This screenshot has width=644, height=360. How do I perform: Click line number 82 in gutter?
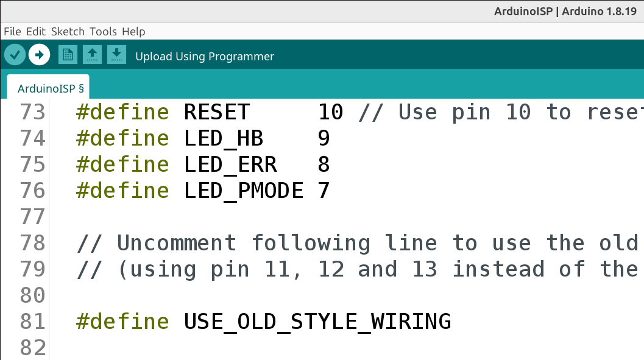(x=32, y=348)
